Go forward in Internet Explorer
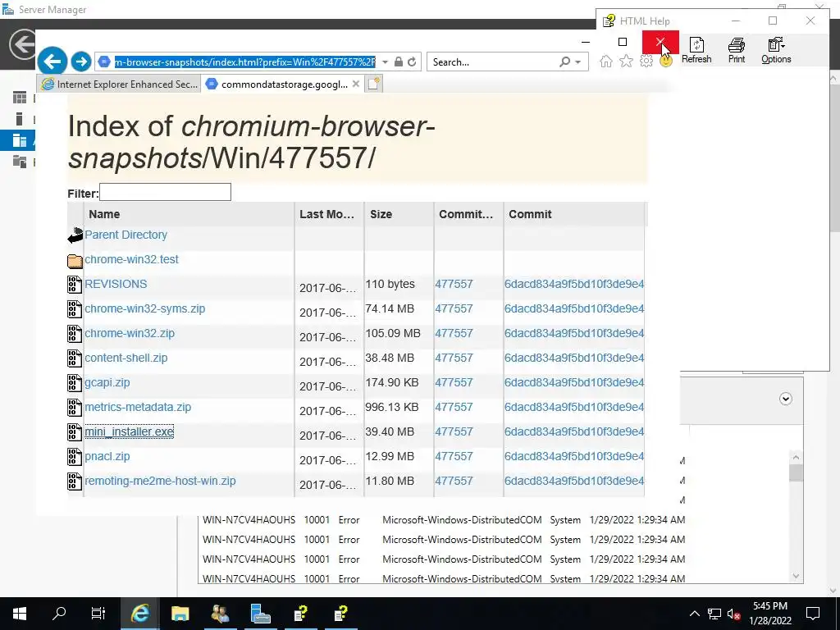 (x=81, y=62)
